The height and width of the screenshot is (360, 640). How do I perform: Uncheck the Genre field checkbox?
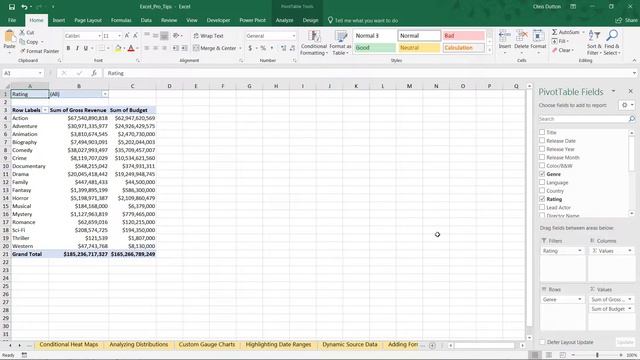(x=542, y=174)
